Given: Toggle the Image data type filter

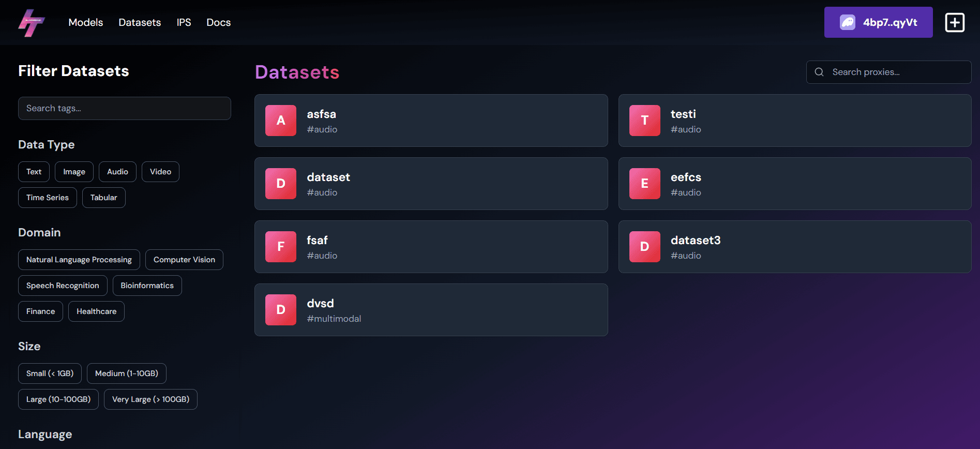Looking at the screenshot, I should 74,172.
